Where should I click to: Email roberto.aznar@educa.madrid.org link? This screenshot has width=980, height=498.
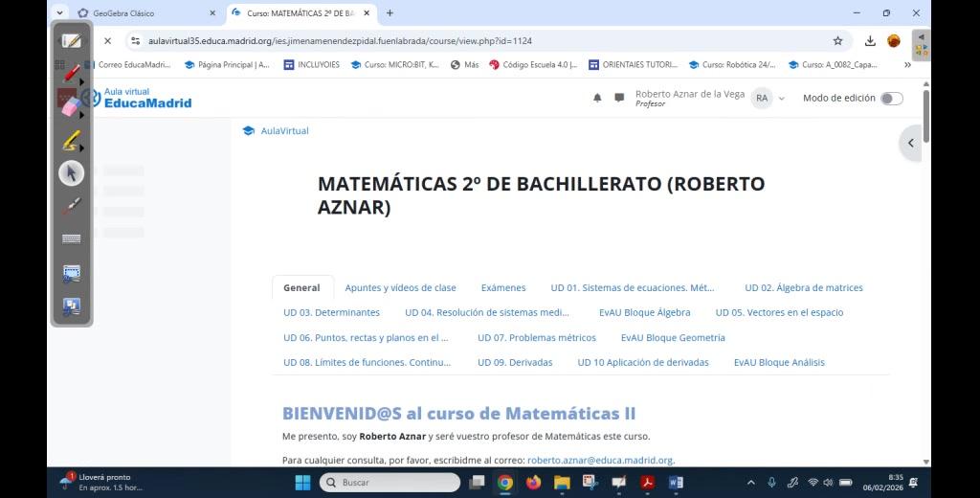[600, 460]
